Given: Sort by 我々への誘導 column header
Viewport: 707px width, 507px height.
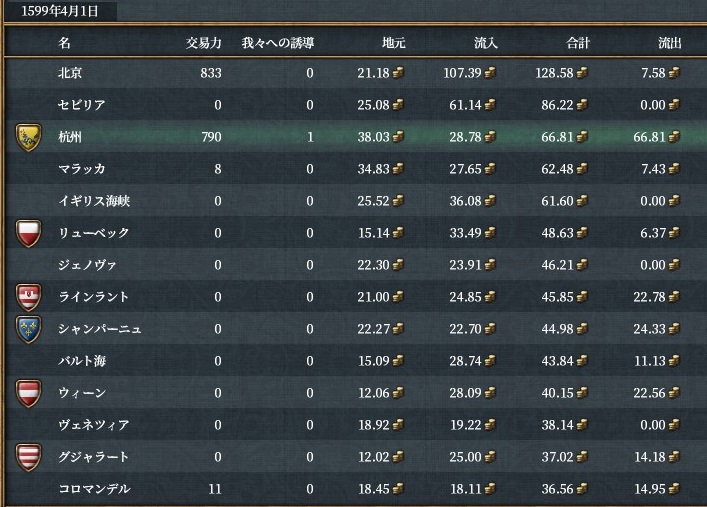Looking at the screenshot, I should [278, 43].
